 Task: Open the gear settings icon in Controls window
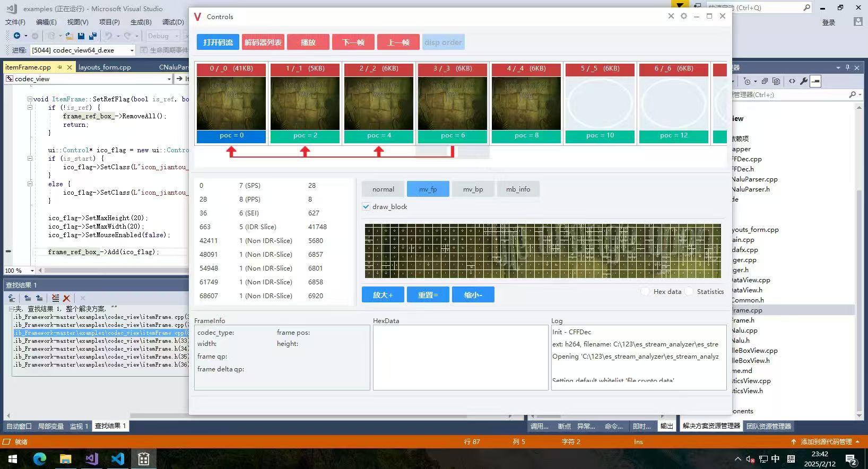[x=684, y=16]
